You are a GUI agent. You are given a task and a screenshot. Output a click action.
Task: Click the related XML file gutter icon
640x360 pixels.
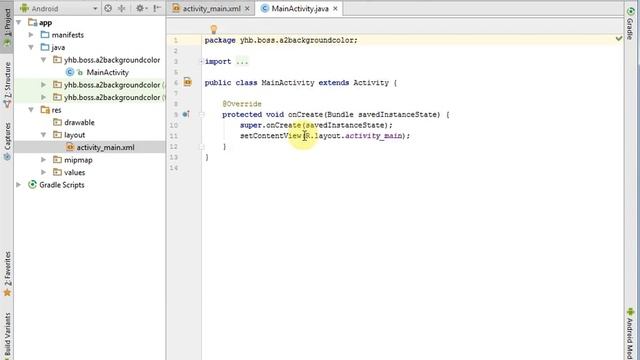pos(187,82)
